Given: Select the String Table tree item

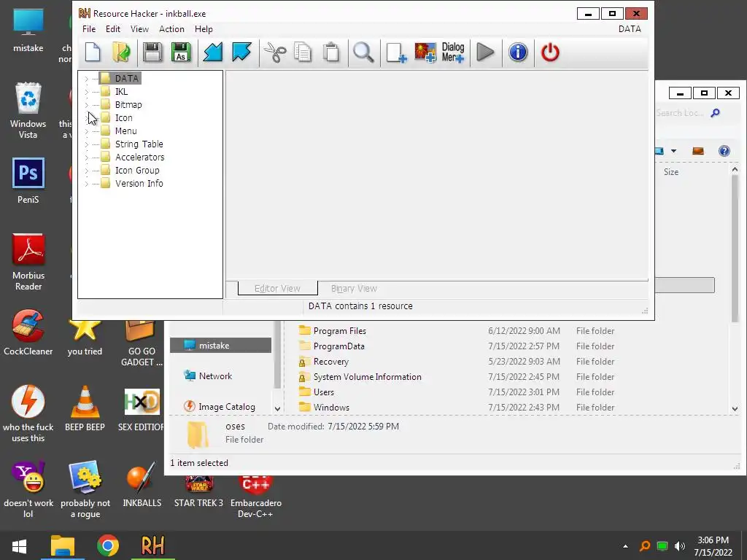Looking at the screenshot, I should pos(132,144).
